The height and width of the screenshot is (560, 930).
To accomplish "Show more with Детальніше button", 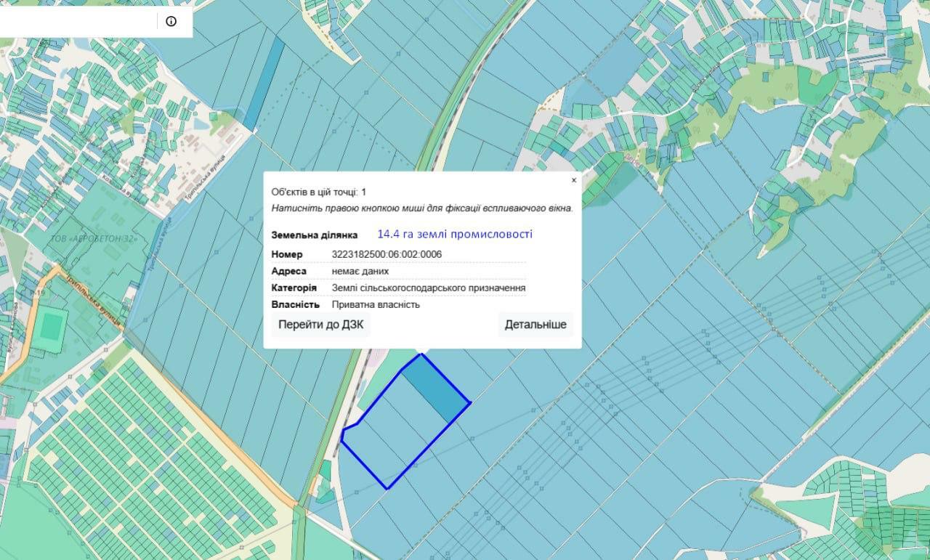I will point(535,325).
